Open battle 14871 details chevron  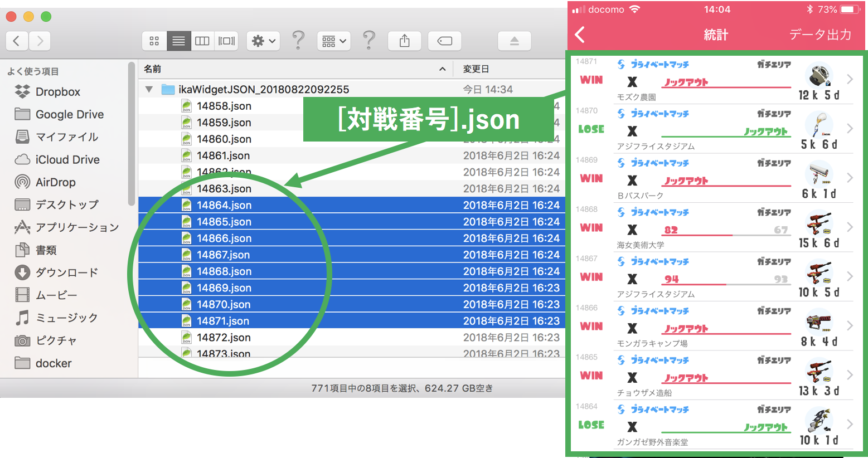[x=850, y=79]
